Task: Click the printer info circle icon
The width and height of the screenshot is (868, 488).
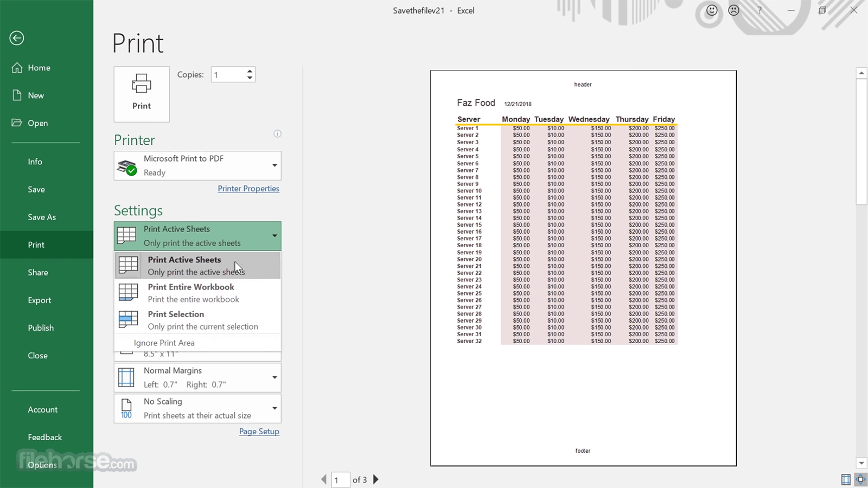Action: [277, 133]
